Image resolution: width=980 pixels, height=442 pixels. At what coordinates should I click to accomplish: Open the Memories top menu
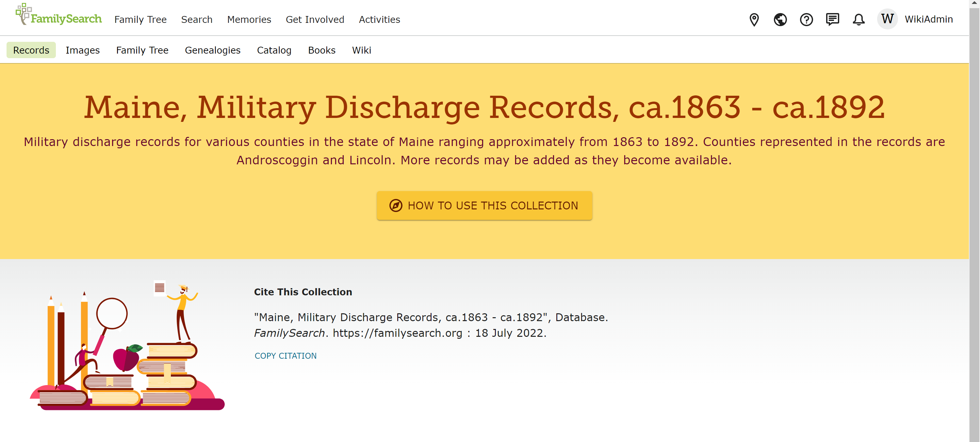coord(249,19)
